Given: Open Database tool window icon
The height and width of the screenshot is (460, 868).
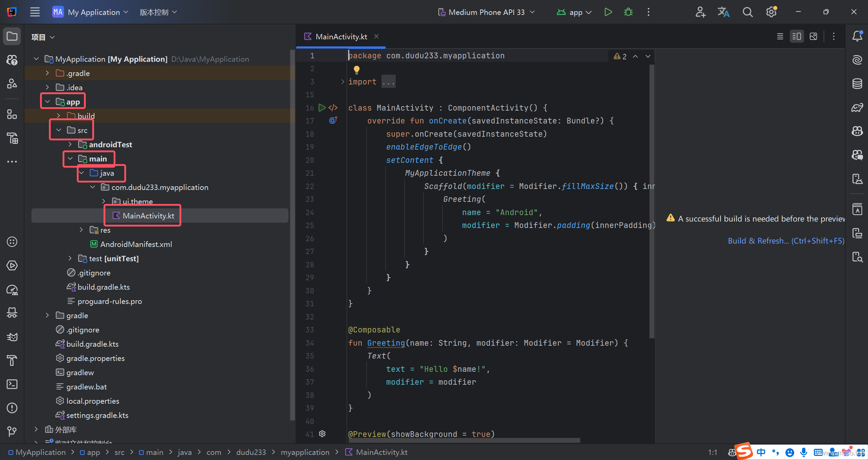Looking at the screenshot, I should [857, 83].
